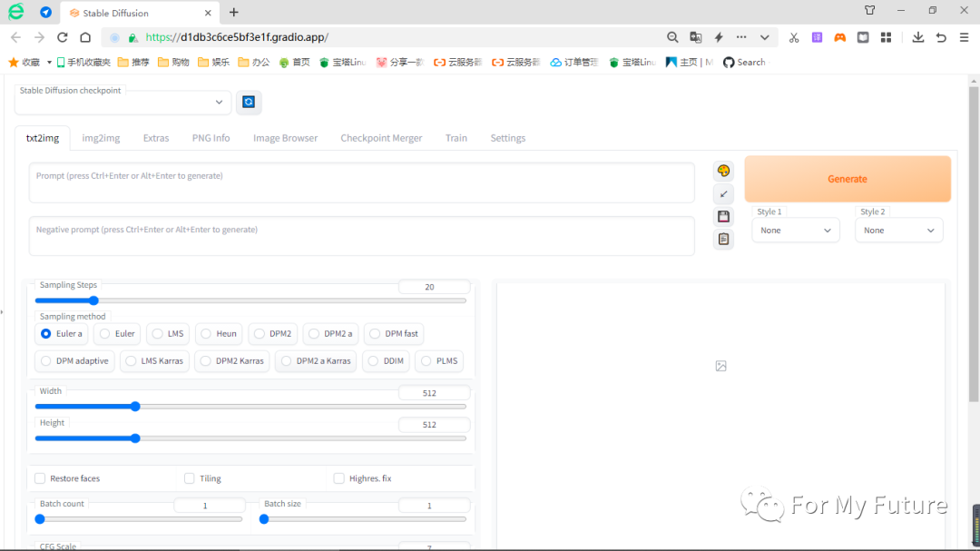Select the Euler sampling method
The height and width of the screenshot is (551, 980).
(117, 333)
